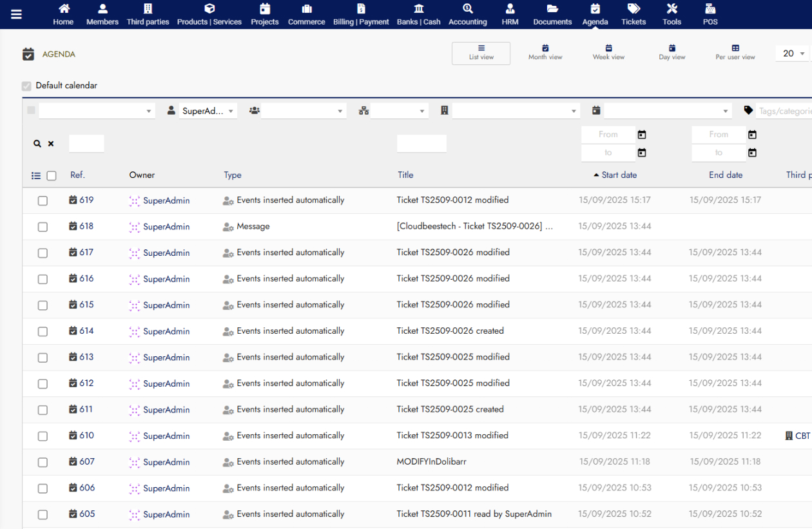Click the Title filter input field
812x529 pixels.
point(421,144)
